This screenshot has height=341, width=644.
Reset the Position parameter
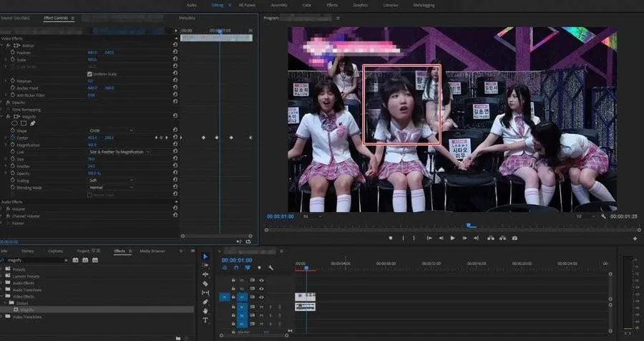(x=175, y=52)
